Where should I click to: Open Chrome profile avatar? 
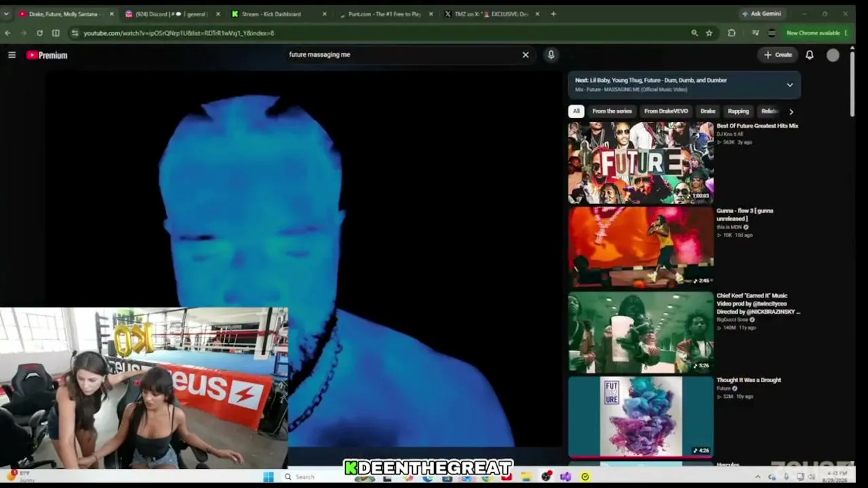tap(771, 33)
